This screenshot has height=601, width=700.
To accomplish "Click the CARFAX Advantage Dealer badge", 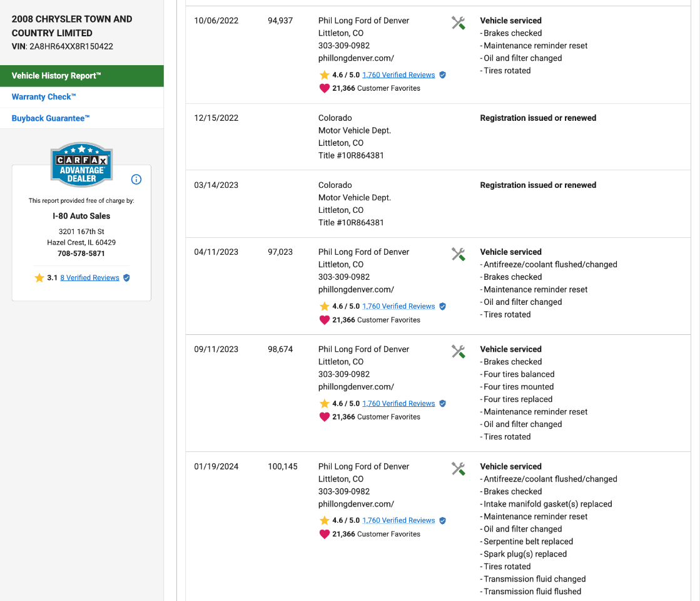I will [81, 165].
